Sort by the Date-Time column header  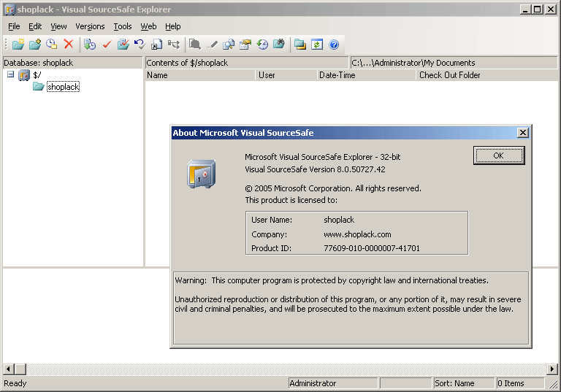[367, 75]
